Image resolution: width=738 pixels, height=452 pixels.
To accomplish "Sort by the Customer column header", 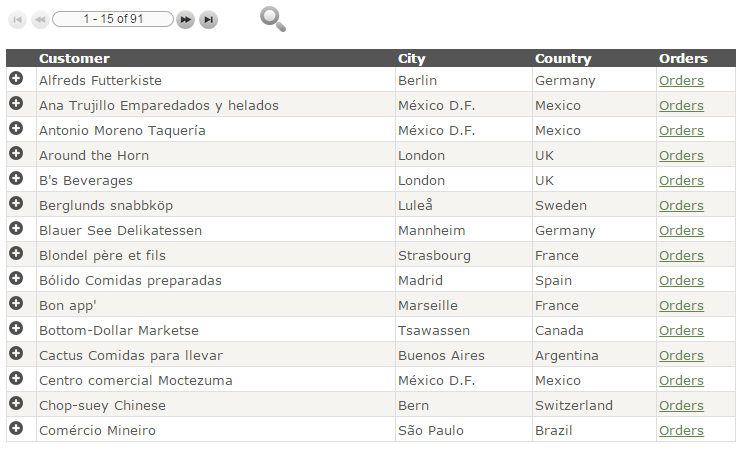I will [x=74, y=58].
